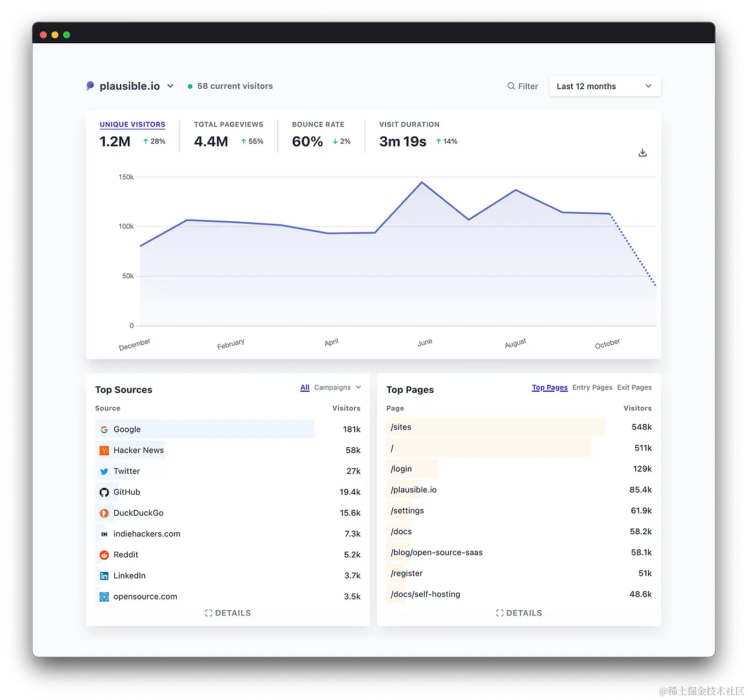
Task: Click expand icon beside Top Pages DETAILS
Action: [x=500, y=613]
